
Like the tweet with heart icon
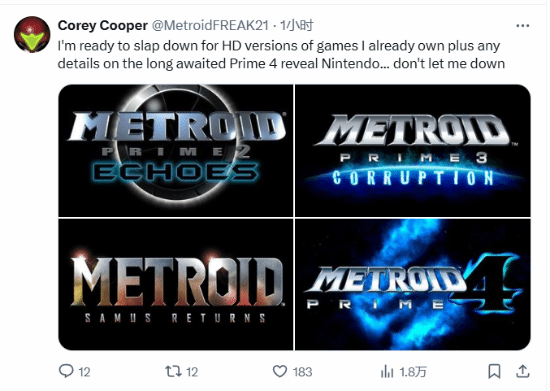(280, 371)
